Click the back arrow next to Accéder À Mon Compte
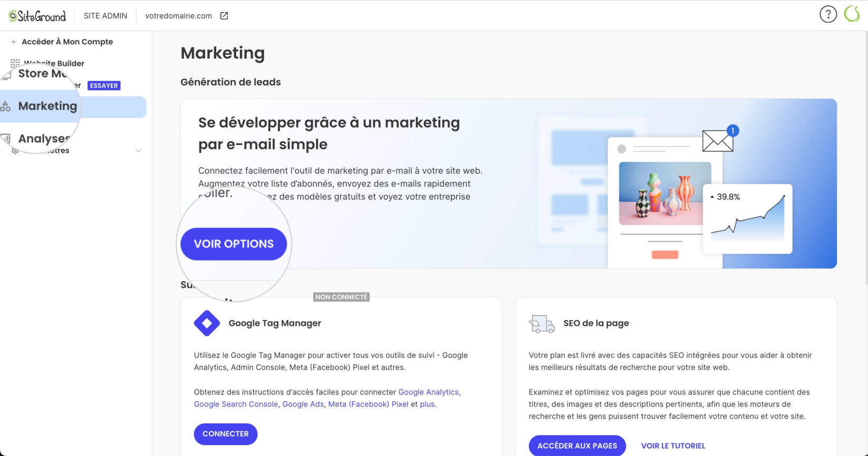Screen dimensions: 868x456 pyautogui.click(x=14, y=42)
